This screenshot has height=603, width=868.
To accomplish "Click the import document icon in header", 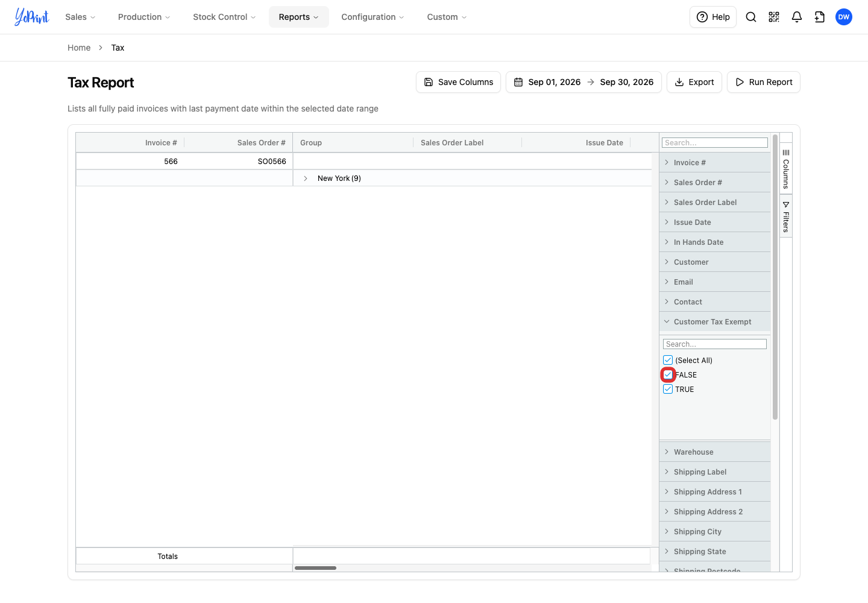I will (x=820, y=17).
